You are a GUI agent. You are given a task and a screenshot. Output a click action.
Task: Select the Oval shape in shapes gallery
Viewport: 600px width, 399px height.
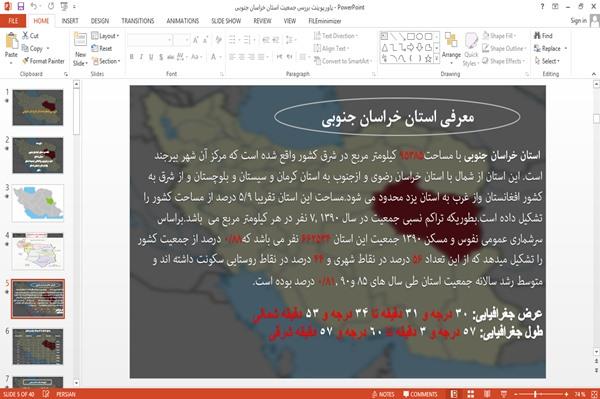pos(419,37)
